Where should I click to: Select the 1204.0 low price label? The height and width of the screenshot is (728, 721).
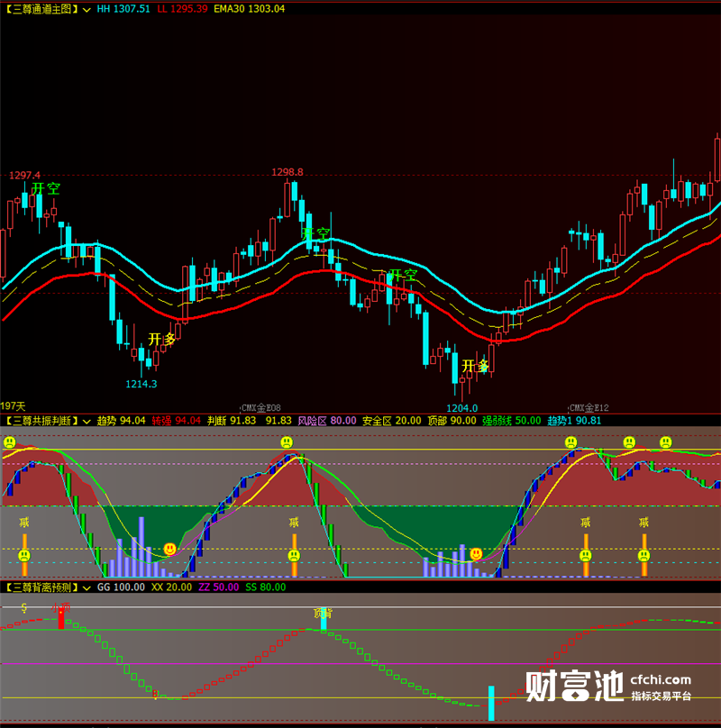(x=461, y=408)
